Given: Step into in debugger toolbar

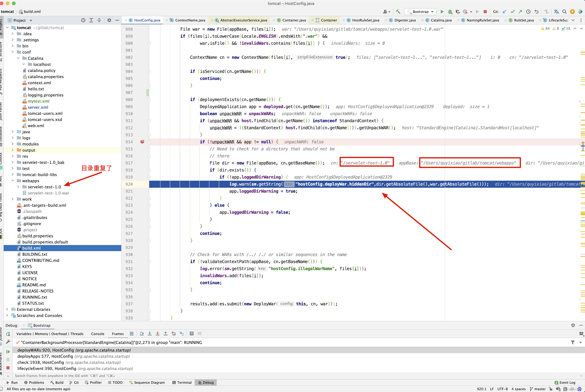Looking at the screenshot, I should point(150,334).
